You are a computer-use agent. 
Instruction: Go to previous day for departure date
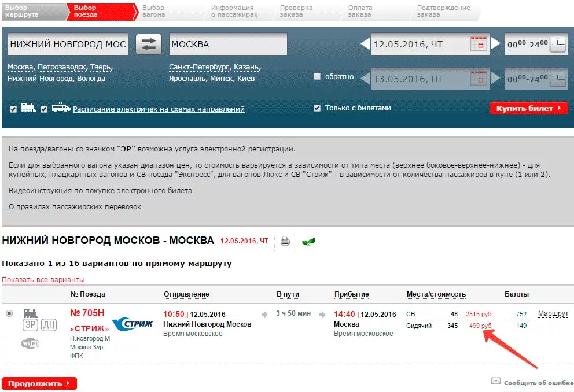(365, 43)
